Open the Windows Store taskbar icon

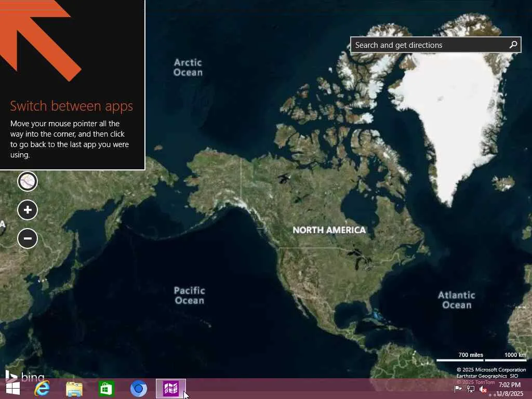[x=106, y=389]
